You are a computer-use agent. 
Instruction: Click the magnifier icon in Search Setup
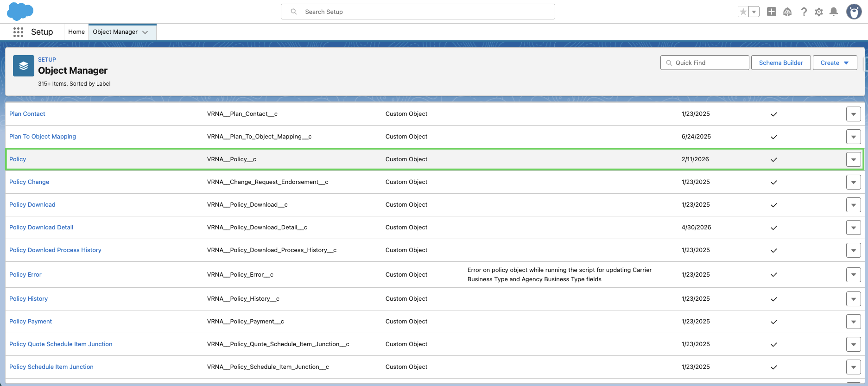click(294, 12)
